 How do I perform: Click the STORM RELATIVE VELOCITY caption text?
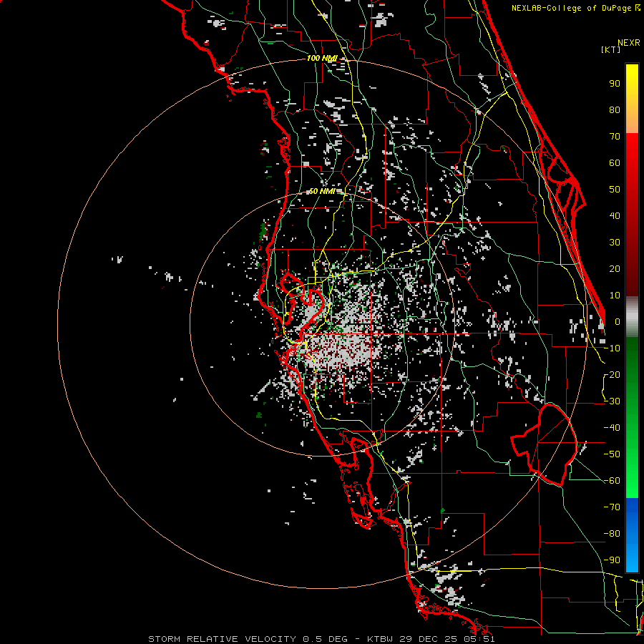[222, 639]
